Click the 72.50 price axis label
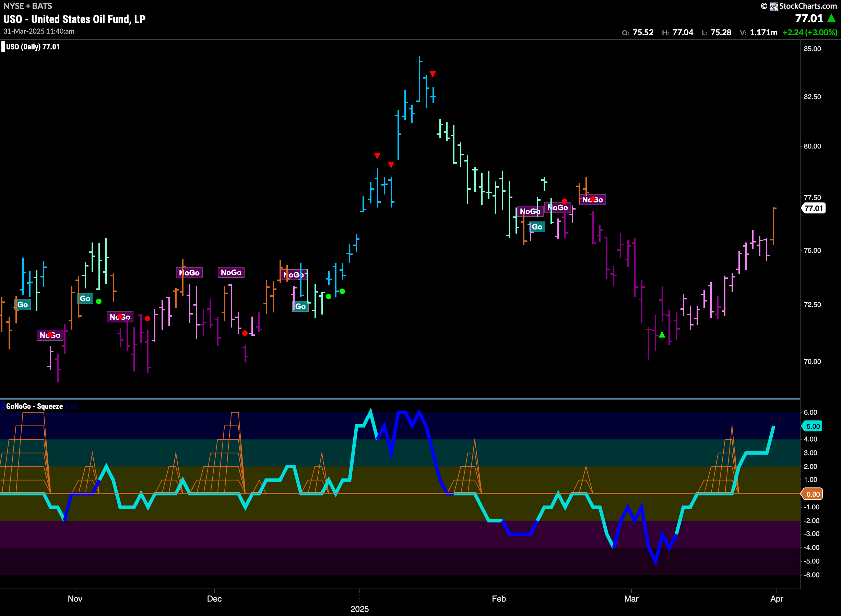 812,305
